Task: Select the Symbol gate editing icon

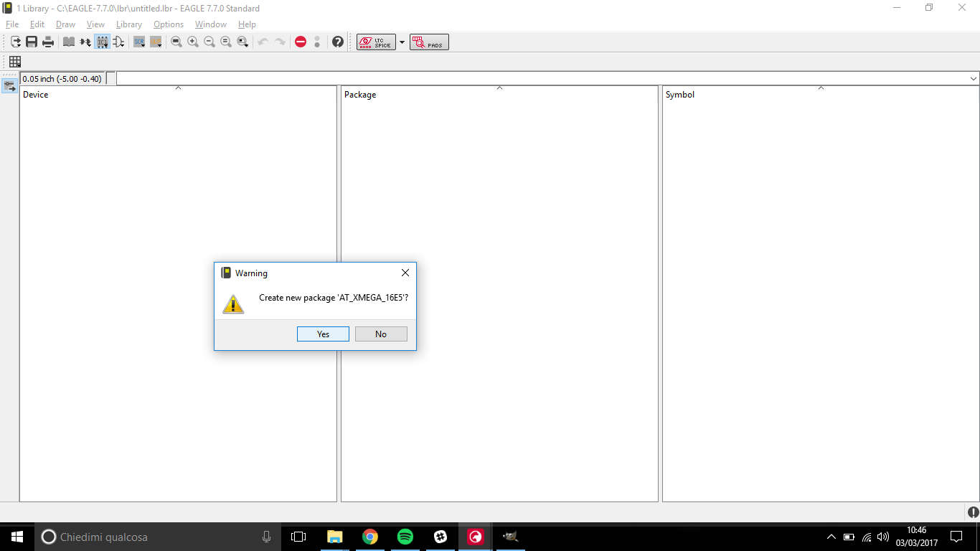Action: tap(119, 42)
